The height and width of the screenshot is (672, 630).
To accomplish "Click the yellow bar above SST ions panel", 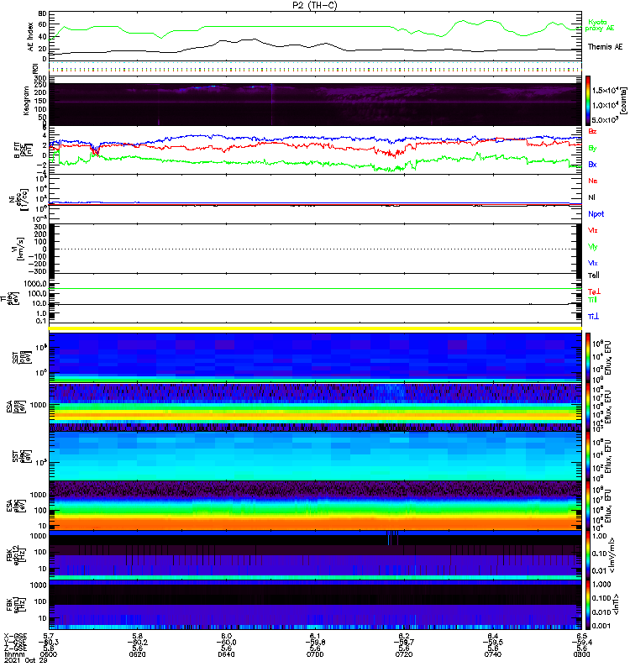I will [315, 328].
